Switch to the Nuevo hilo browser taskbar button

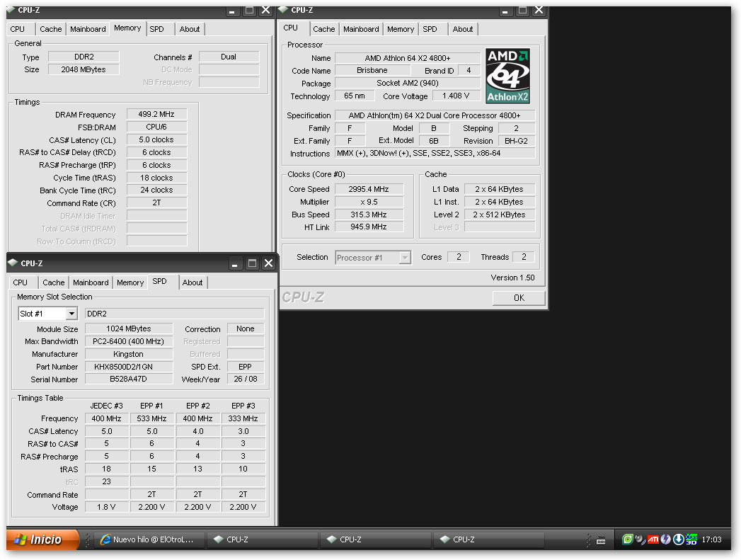(150, 539)
